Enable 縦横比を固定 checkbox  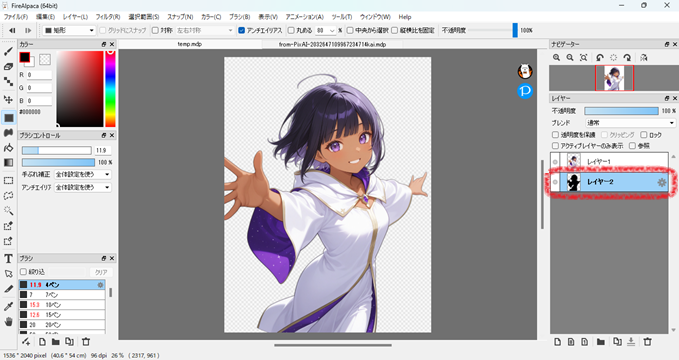pos(394,30)
